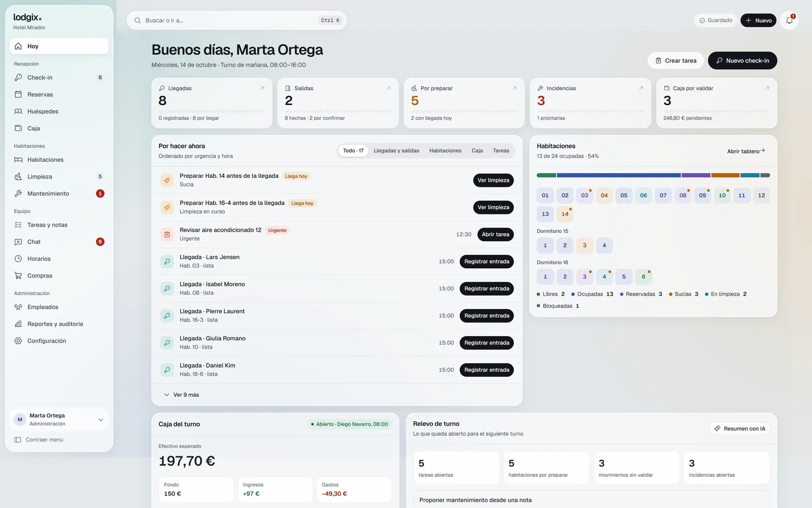
Task: Click the Horarios clock icon
Action: pos(18,259)
